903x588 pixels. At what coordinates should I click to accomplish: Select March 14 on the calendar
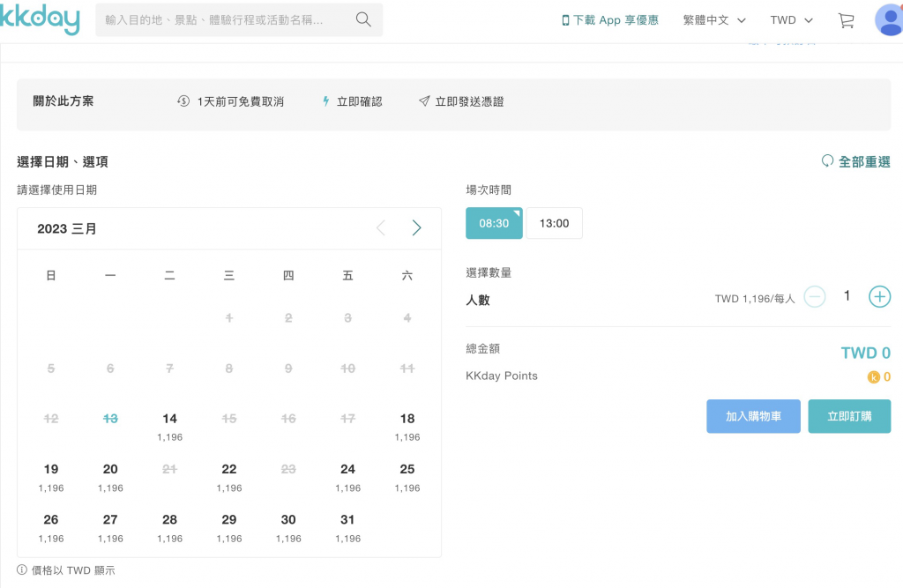point(170,427)
